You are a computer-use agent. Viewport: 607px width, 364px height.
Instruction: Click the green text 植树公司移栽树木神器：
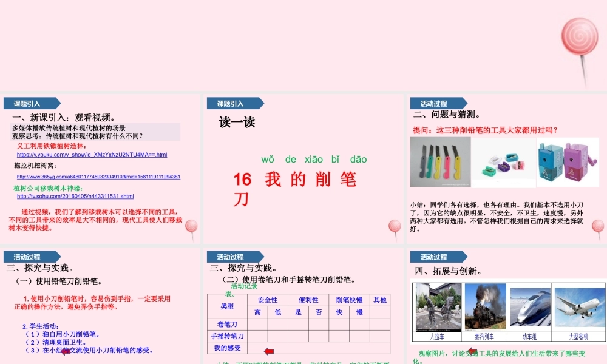[48, 189]
